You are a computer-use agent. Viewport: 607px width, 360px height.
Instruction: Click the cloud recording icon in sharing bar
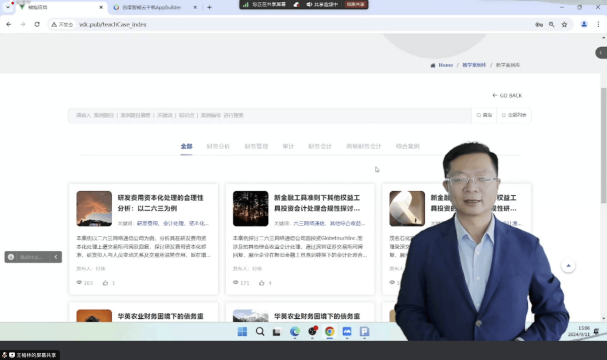coord(297,5)
